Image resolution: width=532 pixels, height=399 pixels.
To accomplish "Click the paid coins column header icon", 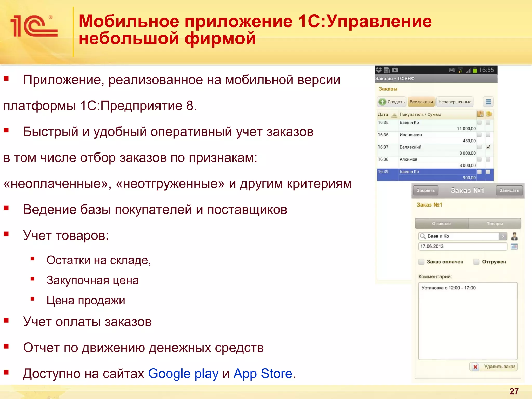I will [x=489, y=114].
